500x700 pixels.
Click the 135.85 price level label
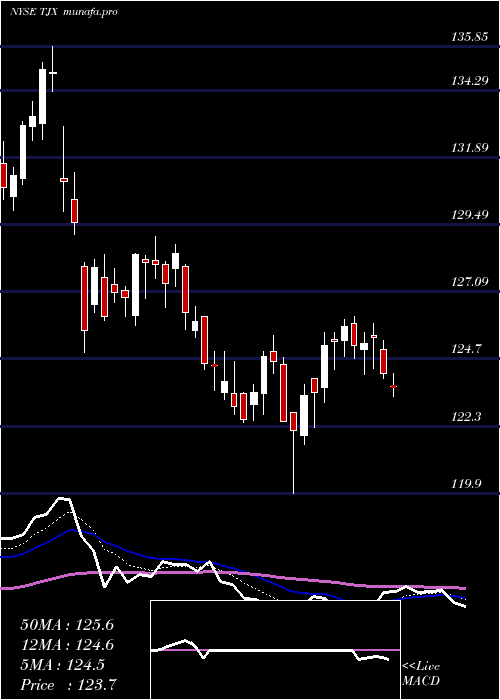[x=469, y=38]
